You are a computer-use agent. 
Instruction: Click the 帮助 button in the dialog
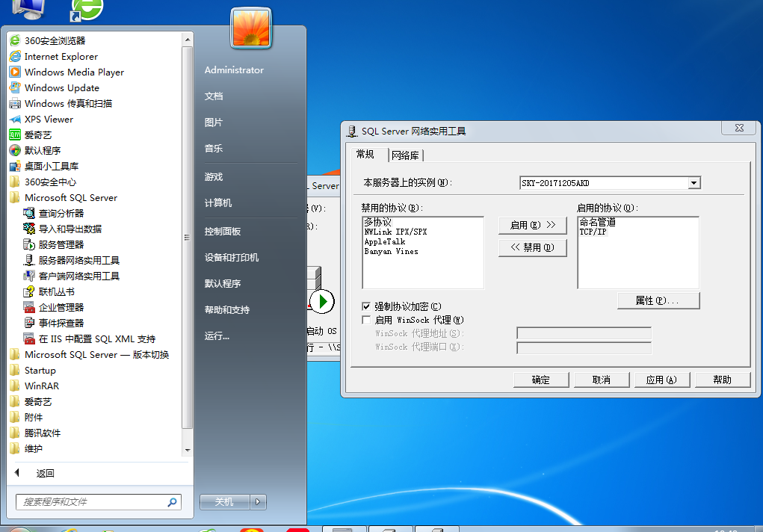click(723, 380)
